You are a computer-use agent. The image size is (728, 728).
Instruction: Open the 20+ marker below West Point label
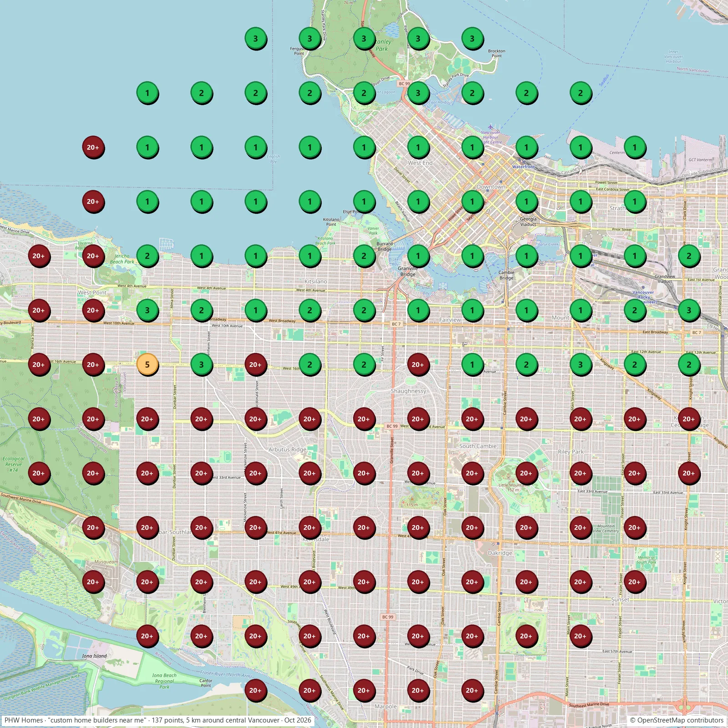click(93, 310)
